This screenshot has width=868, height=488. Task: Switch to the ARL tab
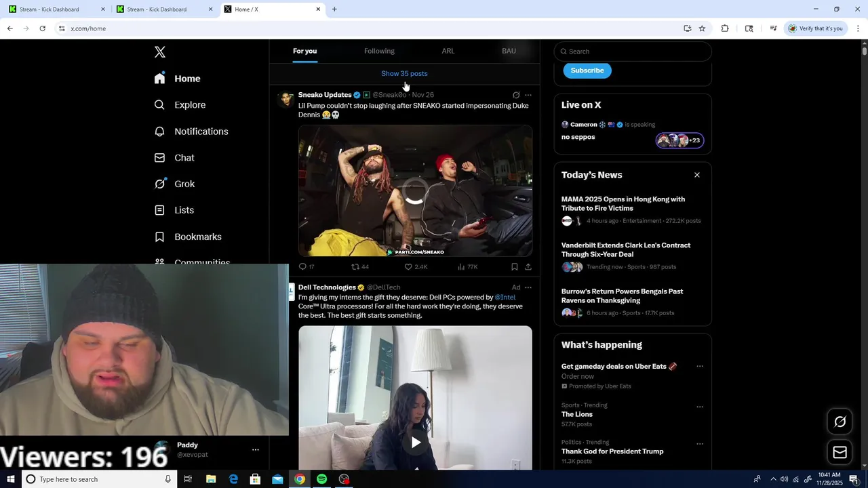(x=448, y=51)
